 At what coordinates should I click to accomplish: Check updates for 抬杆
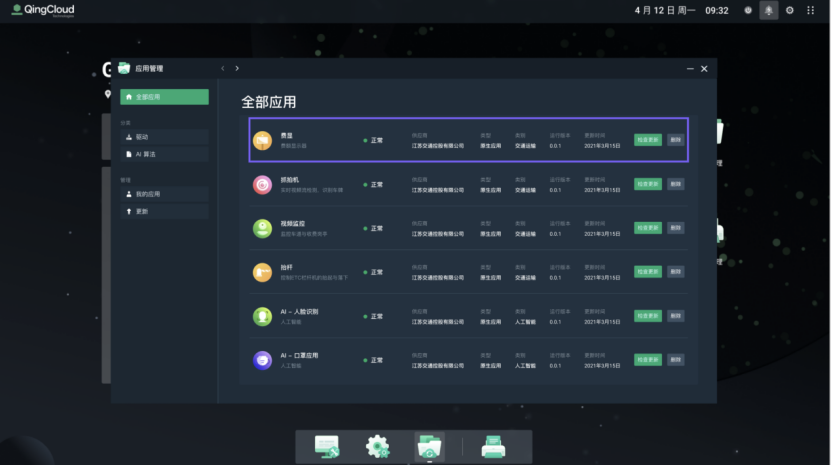pos(648,272)
